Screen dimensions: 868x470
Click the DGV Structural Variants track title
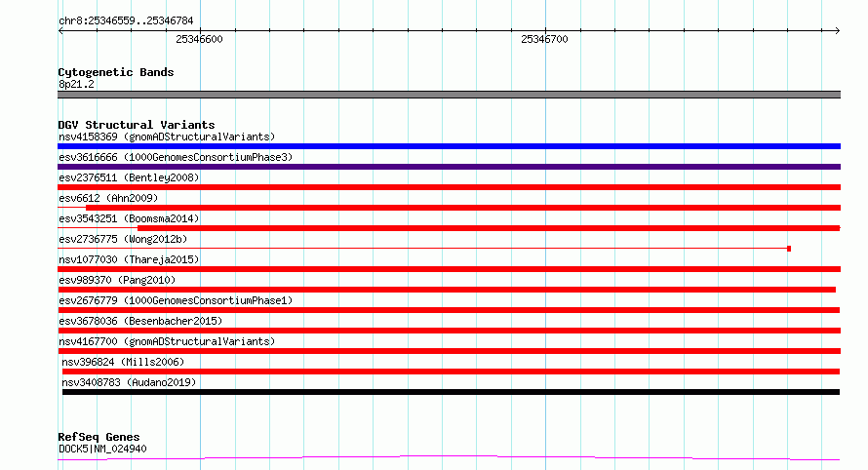(137, 125)
